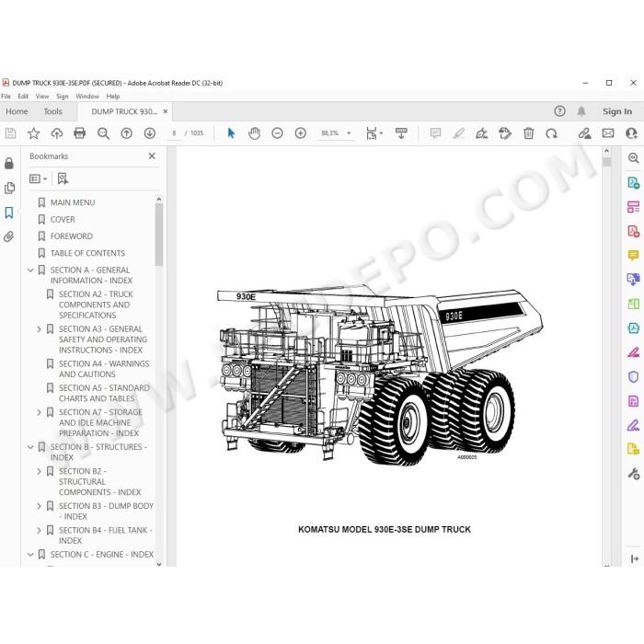Image resolution: width=644 pixels, height=644 pixels.
Task: Rotate the page view
Action: 552,133
